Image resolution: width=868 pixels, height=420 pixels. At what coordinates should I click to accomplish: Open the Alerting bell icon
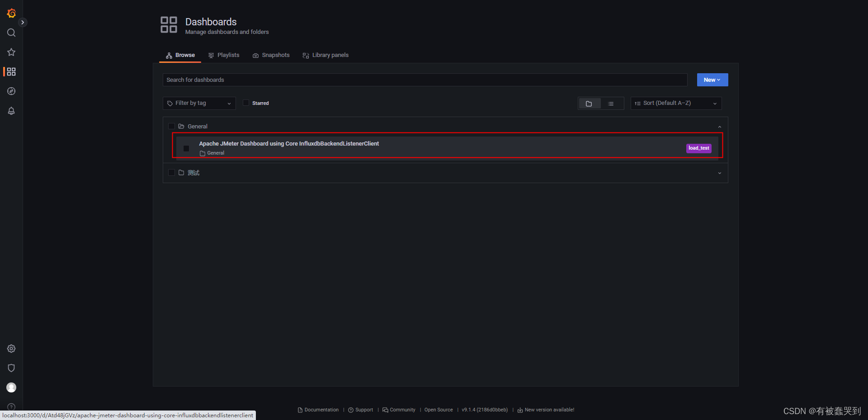(x=11, y=111)
